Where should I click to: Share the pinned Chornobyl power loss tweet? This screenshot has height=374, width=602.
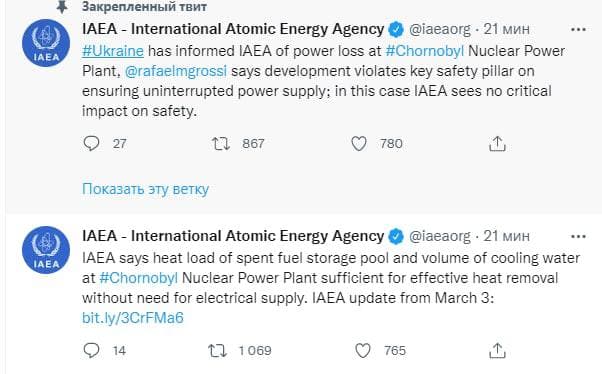click(x=497, y=144)
